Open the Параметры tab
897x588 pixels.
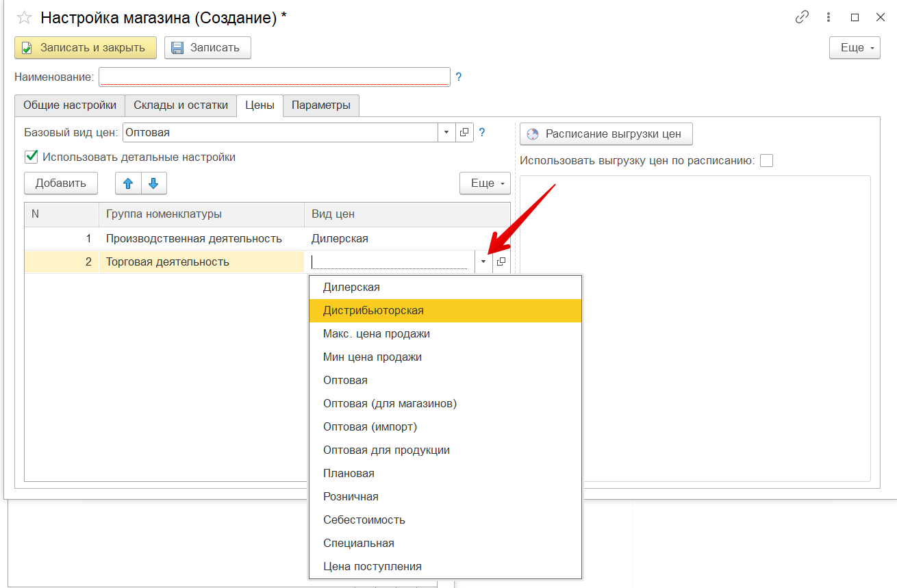(x=321, y=105)
